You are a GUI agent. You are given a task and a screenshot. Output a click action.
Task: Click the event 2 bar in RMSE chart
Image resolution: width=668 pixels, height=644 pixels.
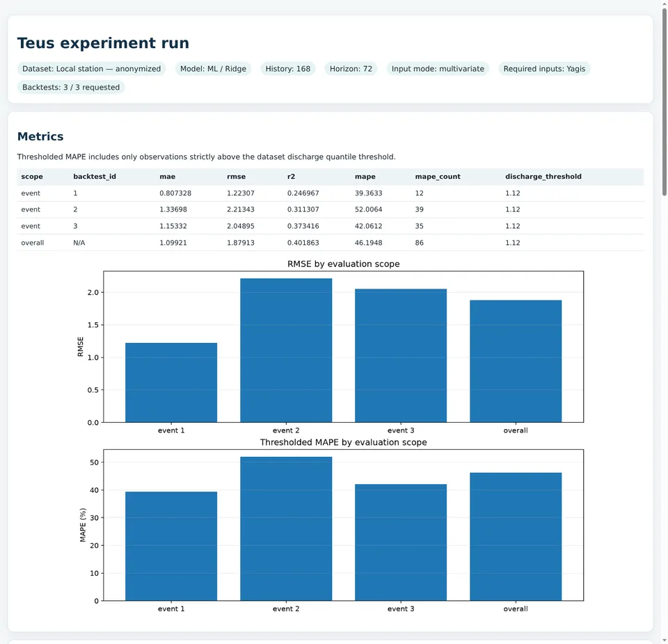(286, 351)
